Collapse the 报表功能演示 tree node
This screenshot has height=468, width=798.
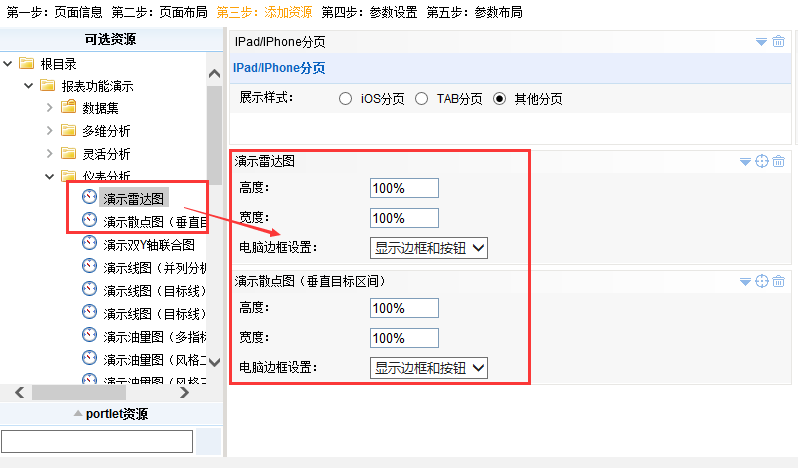28,85
